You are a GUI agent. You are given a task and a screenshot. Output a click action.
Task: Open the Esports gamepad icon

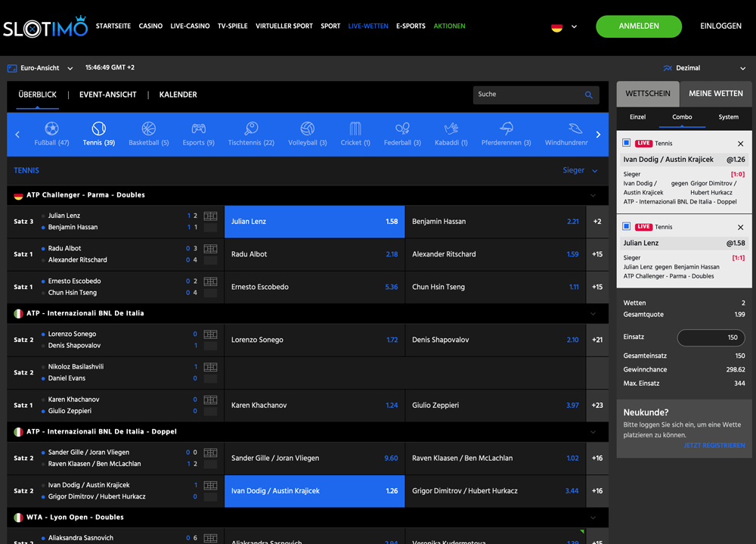198,129
